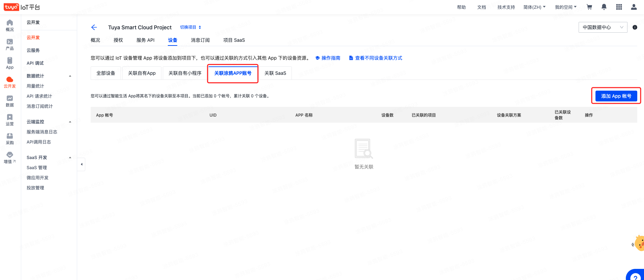This screenshot has height=280, width=644.
Task: Open the language 简体(ZH) dropdown
Action: coord(534,7)
